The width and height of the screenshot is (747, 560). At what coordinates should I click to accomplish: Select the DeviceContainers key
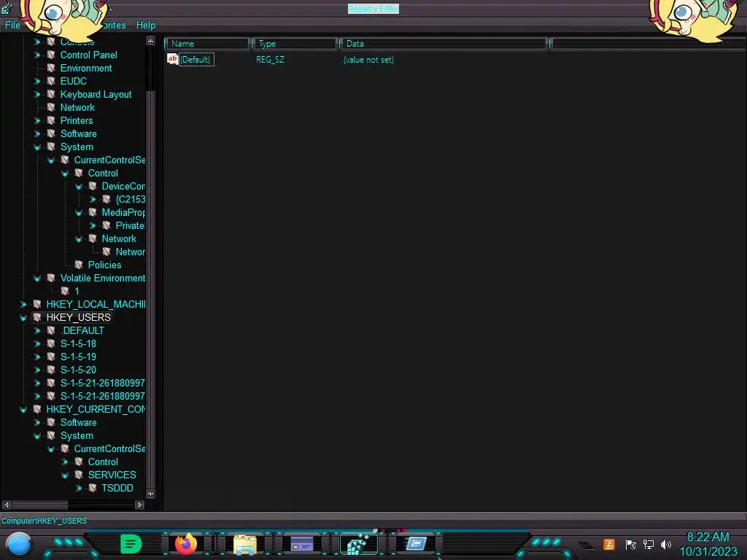click(x=123, y=186)
